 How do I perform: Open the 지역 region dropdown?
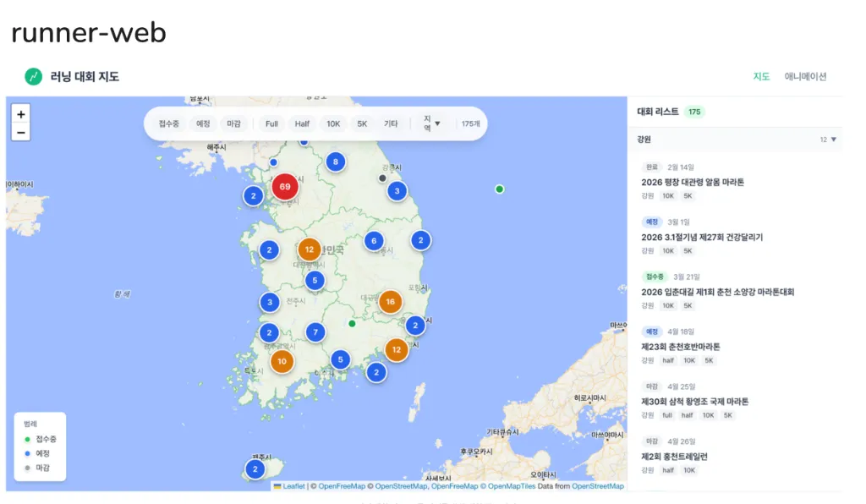[x=431, y=123]
